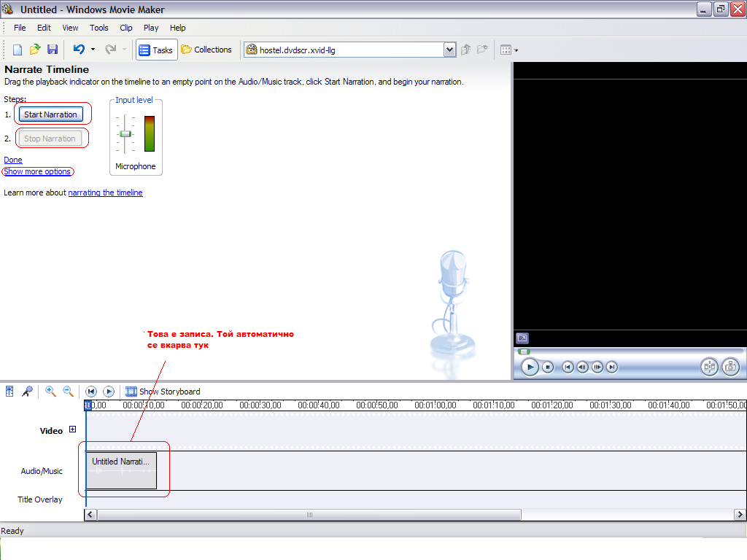Open the undo history dropdown arrow
Viewport: 747px width, 560px height.
coord(93,49)
